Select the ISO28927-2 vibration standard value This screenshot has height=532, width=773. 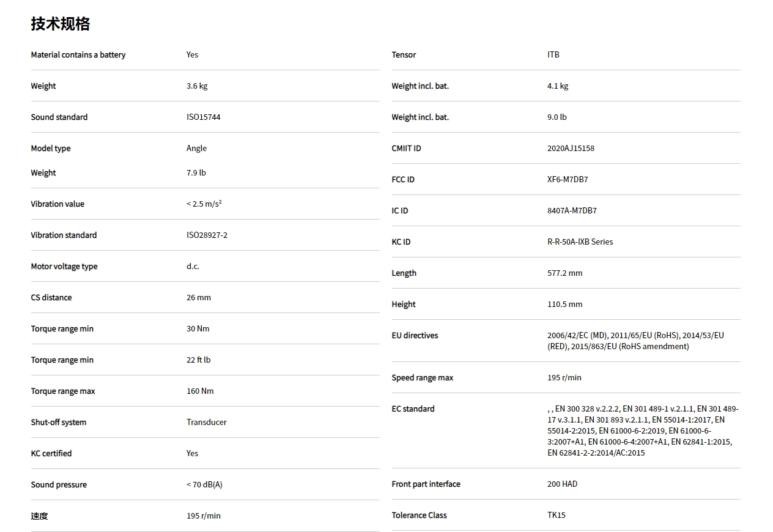pyautogui.click(x=207, y=235)
